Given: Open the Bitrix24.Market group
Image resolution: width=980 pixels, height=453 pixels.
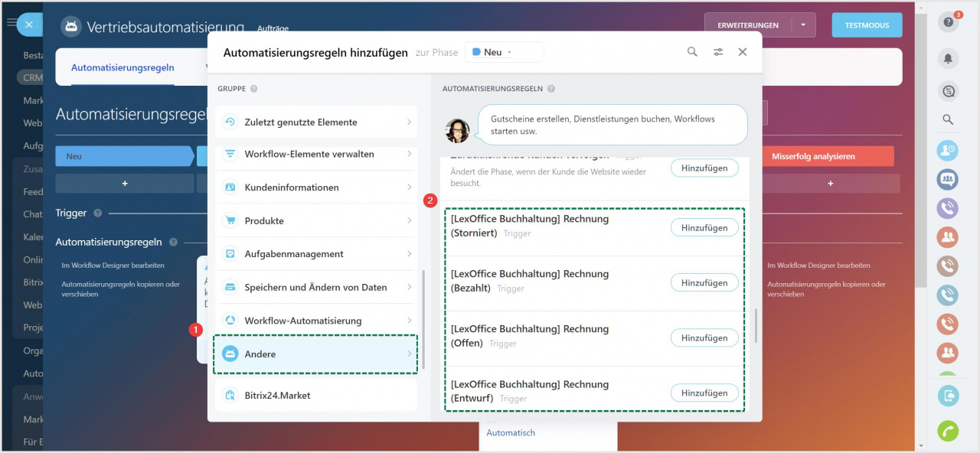Looking at the screenshot, I should [315, 395].
